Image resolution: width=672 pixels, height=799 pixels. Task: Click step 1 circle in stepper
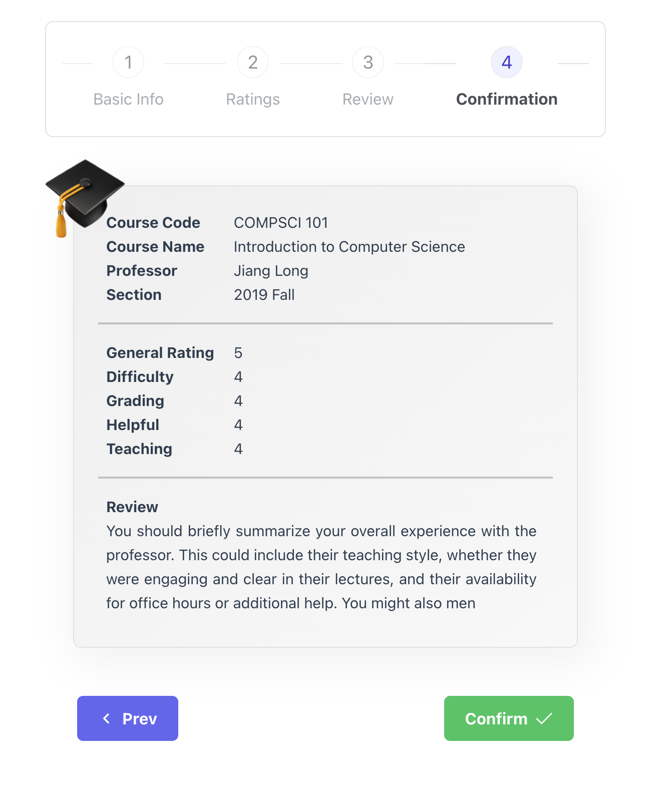pos(128,63)
